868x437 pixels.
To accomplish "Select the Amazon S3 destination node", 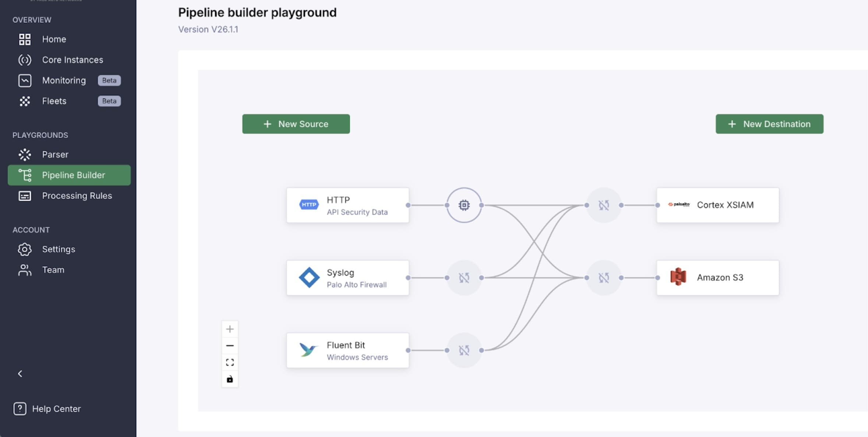I will pos(717,278).
